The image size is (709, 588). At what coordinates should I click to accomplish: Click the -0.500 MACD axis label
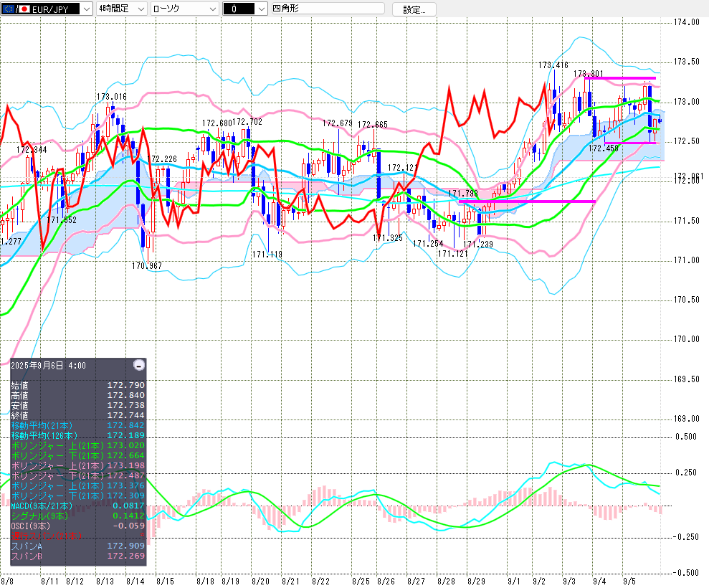686,573
